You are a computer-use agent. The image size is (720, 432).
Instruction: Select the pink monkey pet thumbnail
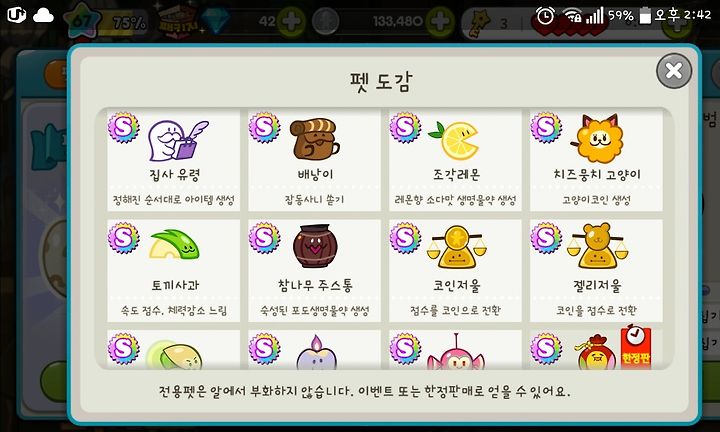pyautogui.click(x=456, y=353)
